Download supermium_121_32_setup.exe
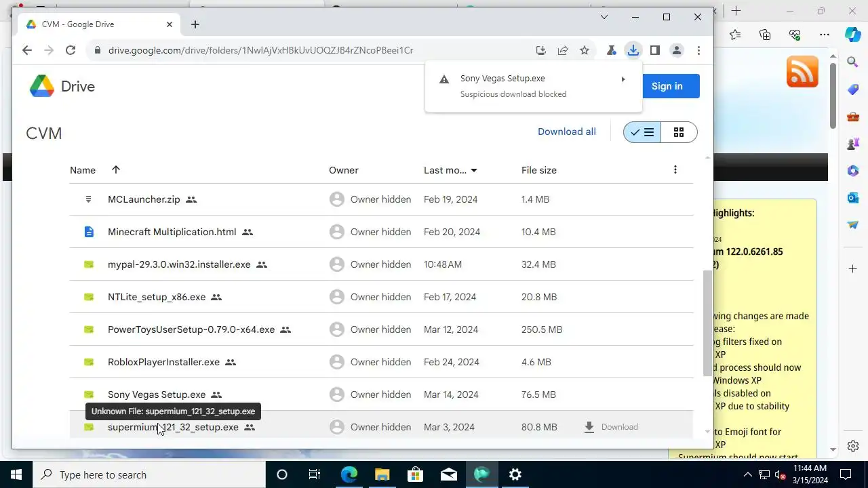 tap(611, 427)
